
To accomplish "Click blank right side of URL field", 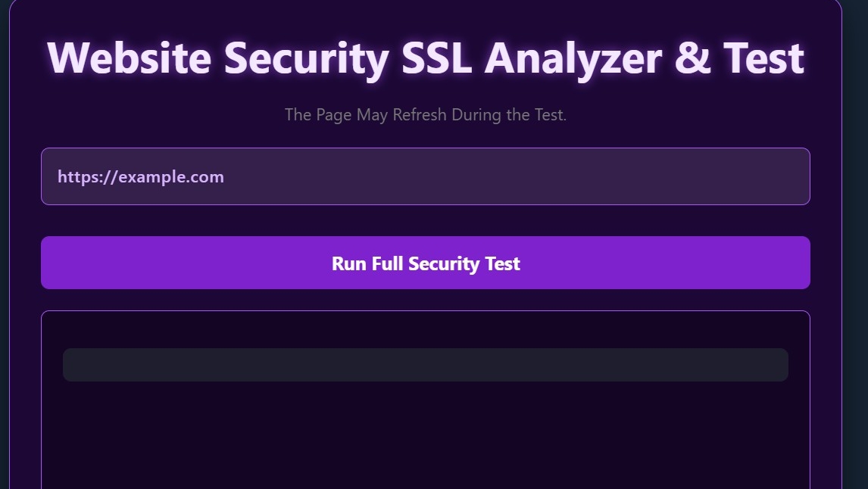I will pos(609,176).
